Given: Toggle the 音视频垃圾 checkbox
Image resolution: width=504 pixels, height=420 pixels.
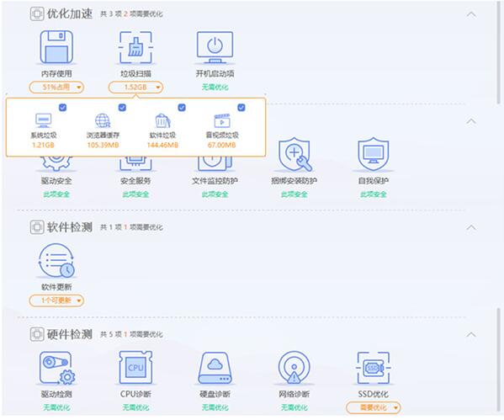Looking at the screenshot, I should click(241, 108).
